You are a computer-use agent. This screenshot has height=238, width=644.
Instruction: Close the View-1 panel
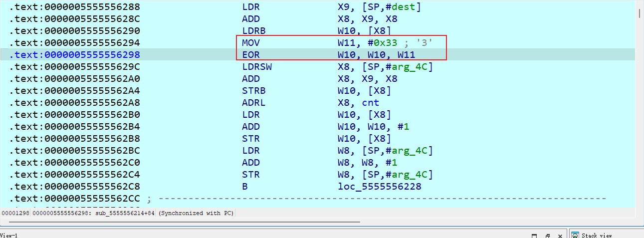point(560,236)
